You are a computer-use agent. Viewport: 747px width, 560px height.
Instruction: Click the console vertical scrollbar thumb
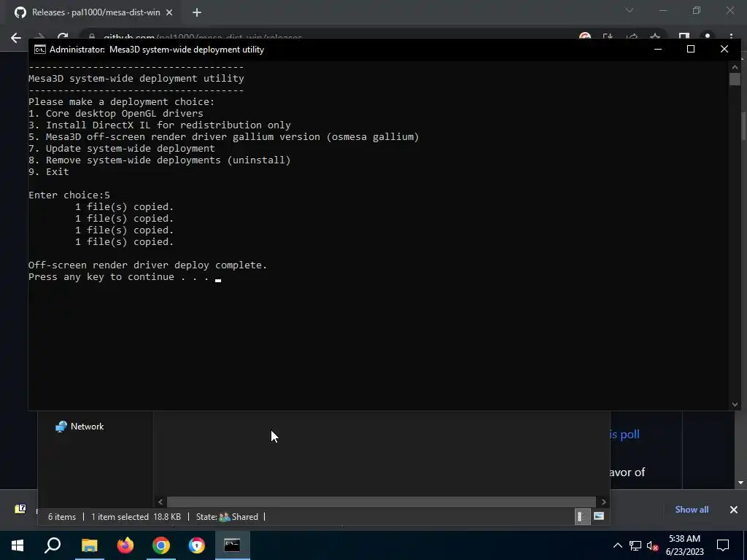point(735,79)
